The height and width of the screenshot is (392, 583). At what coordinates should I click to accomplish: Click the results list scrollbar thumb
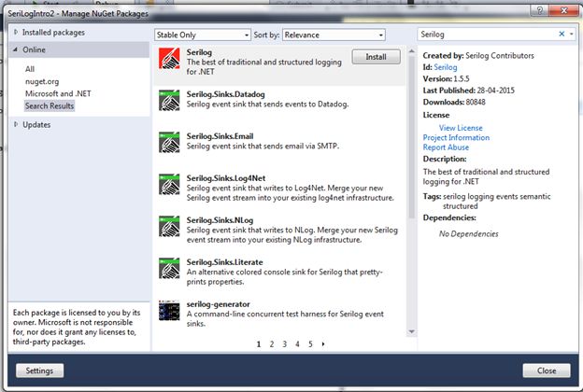412,137
